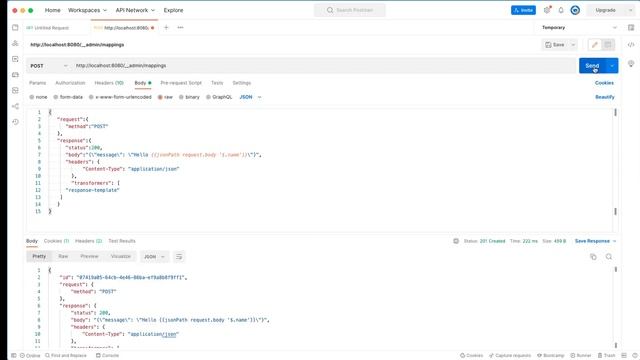Select the none body type radio button
This screenshot has height=360, width=640.
(x=31, y=97)
